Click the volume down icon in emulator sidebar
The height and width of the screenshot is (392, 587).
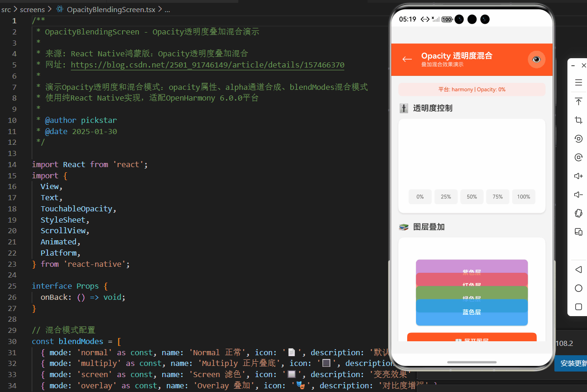[578, 195]
